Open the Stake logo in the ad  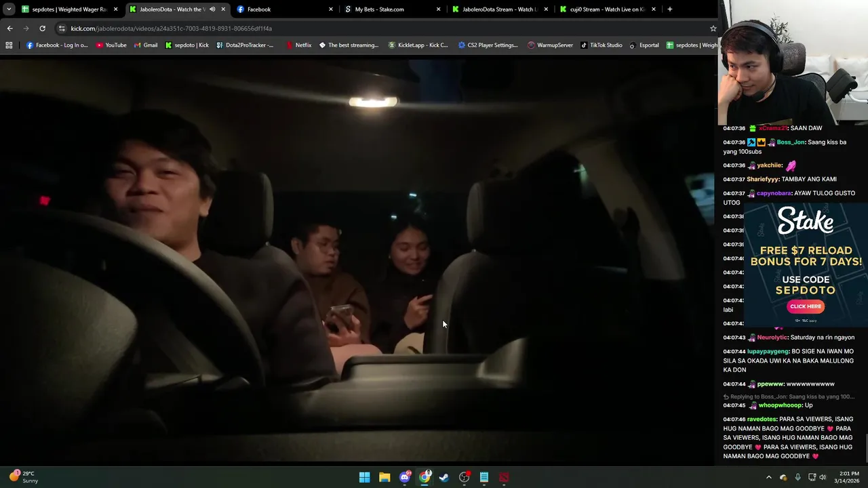point(806,222)
